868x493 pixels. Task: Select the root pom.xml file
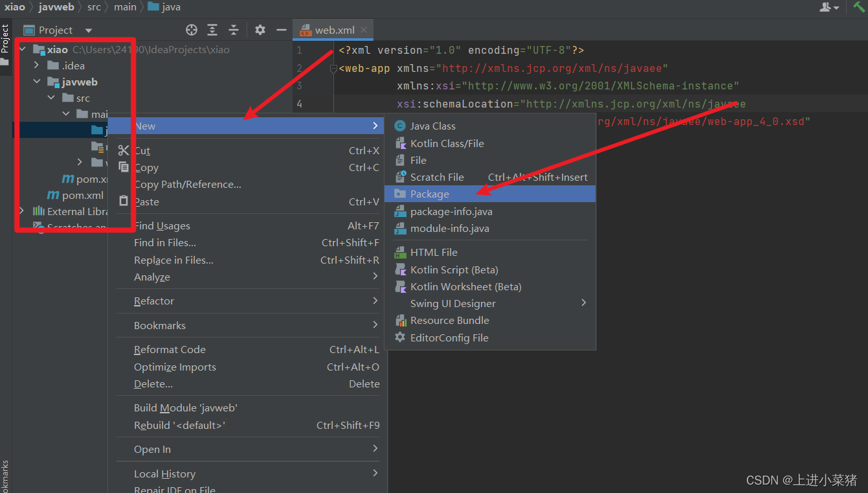[x=82, y=195]
